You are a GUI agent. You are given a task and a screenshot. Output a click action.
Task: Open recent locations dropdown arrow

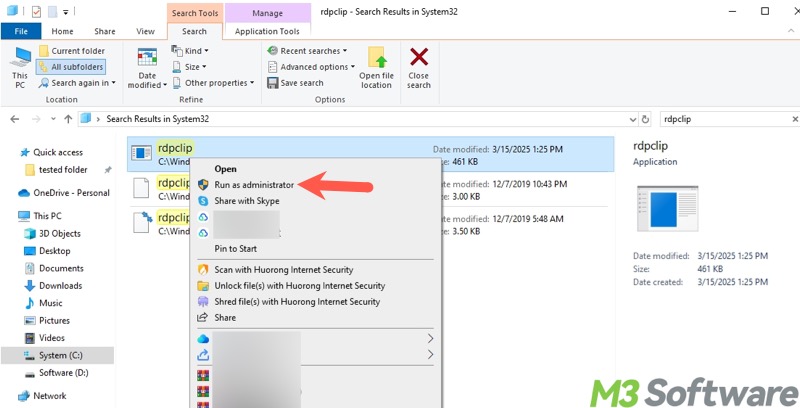[53, 119]
